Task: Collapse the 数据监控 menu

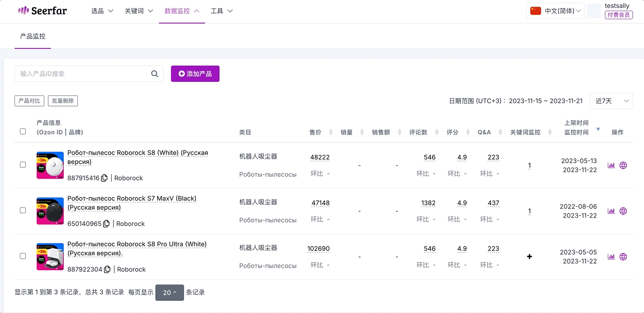Action: click(182, 11)
